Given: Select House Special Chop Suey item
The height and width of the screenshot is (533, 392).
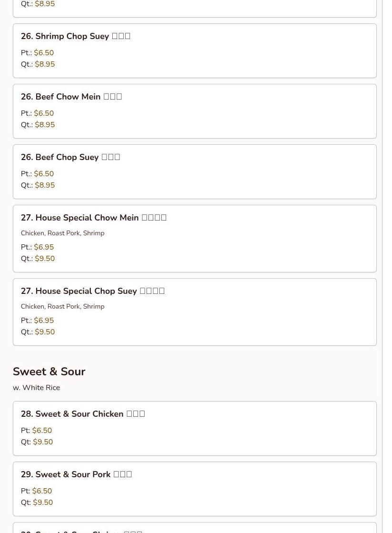Looking at the screenshot, I should [93, 291].
